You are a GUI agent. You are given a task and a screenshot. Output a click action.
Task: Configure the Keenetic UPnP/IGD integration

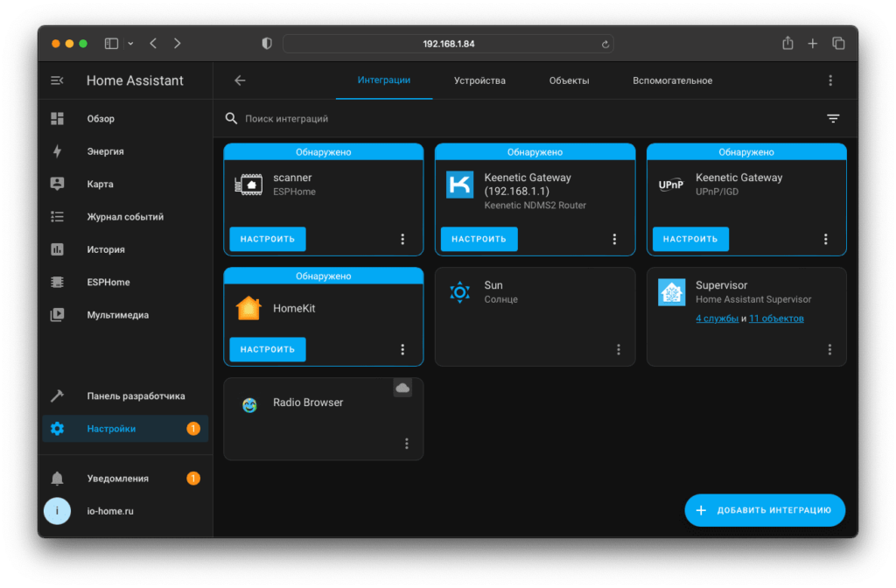(690, 239)
